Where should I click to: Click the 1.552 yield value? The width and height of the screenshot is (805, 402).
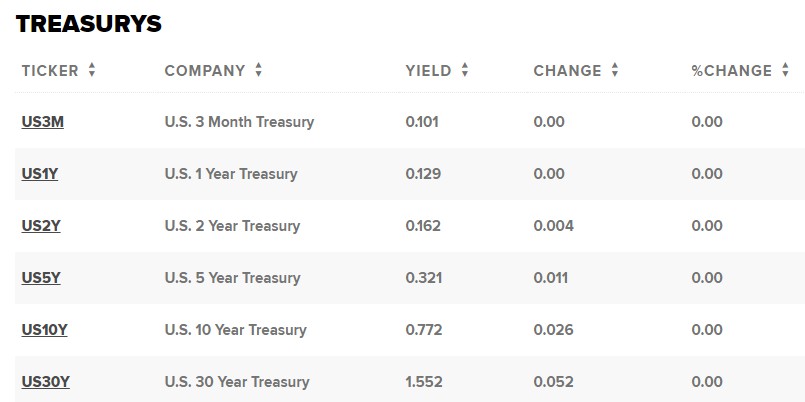tap(424, 382)
